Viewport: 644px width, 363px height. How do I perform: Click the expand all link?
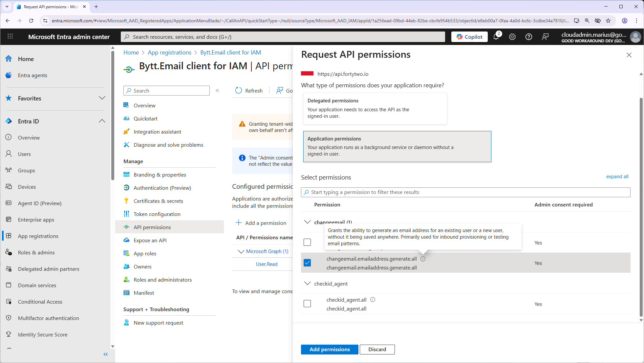(617, 177)
